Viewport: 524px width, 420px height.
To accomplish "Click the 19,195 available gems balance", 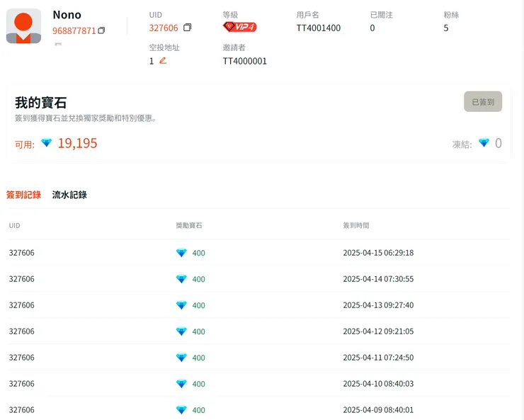I will point(77,143).
